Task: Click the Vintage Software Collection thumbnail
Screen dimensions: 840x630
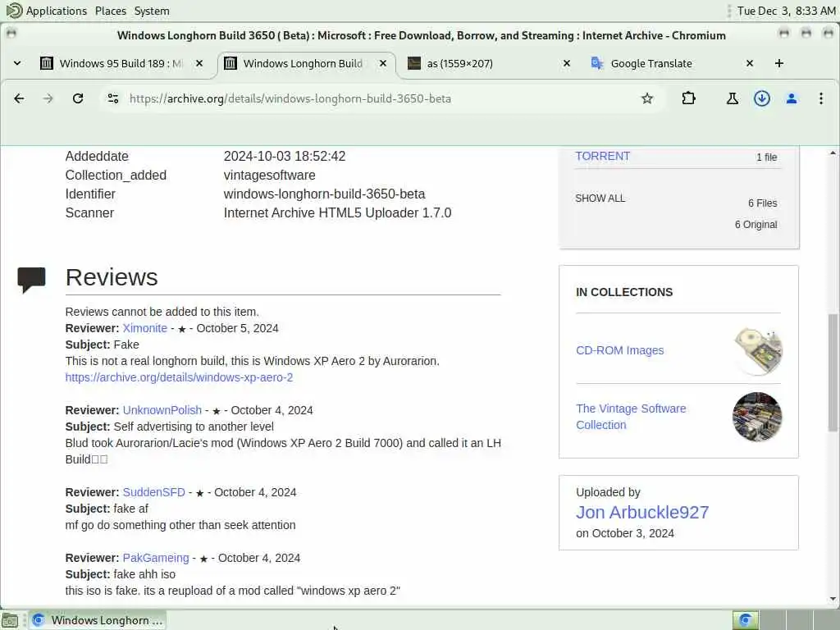Action: tap(757, 417)
